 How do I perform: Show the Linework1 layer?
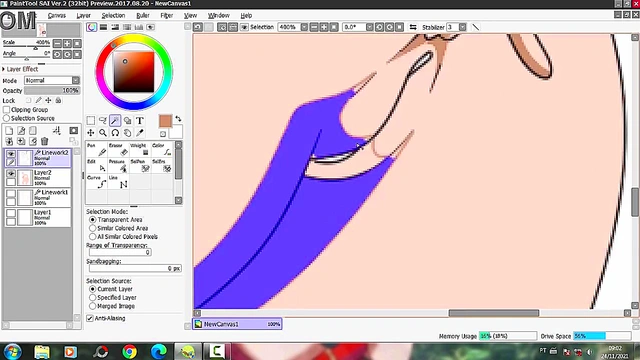coord(11,193)
